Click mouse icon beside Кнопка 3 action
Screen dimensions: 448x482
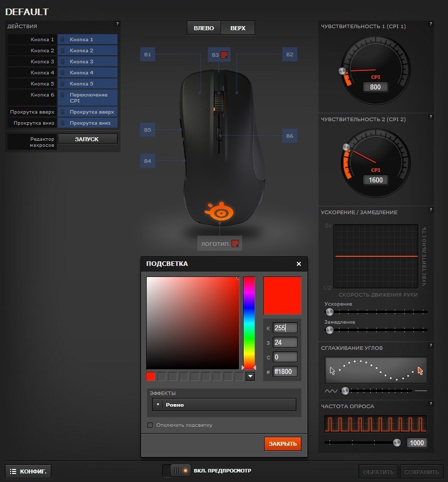click(63, 61)
